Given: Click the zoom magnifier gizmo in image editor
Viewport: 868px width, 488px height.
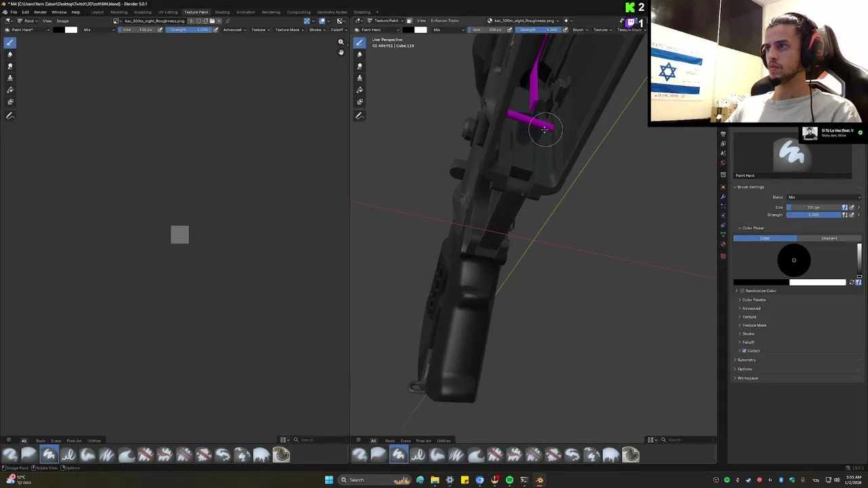Looking at the screenshot, I should pos(341,42).
